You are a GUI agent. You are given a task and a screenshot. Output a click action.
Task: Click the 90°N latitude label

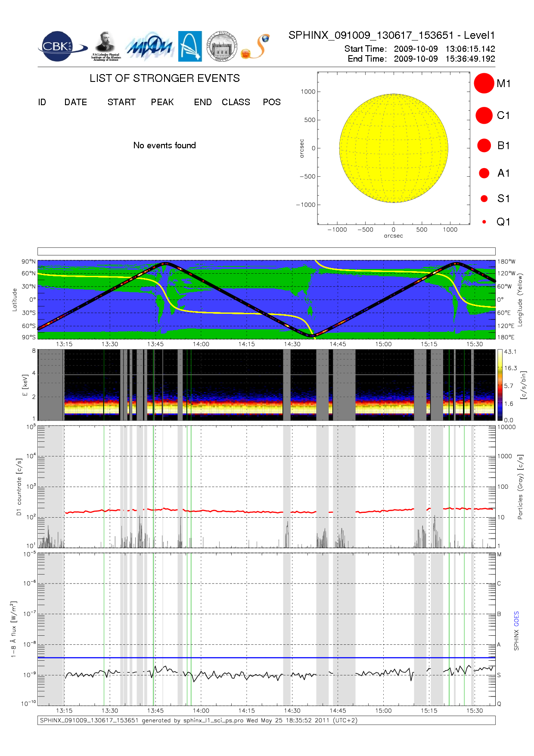28,262
